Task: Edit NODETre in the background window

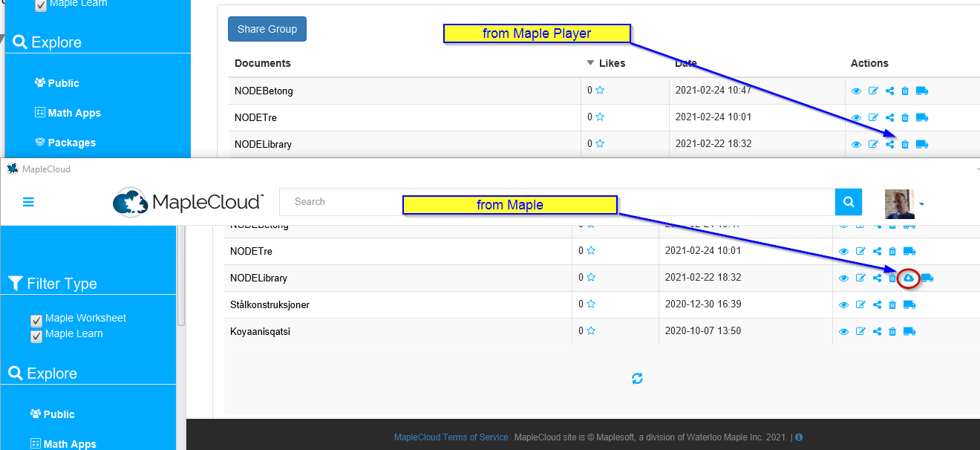Action: (873, 117)
